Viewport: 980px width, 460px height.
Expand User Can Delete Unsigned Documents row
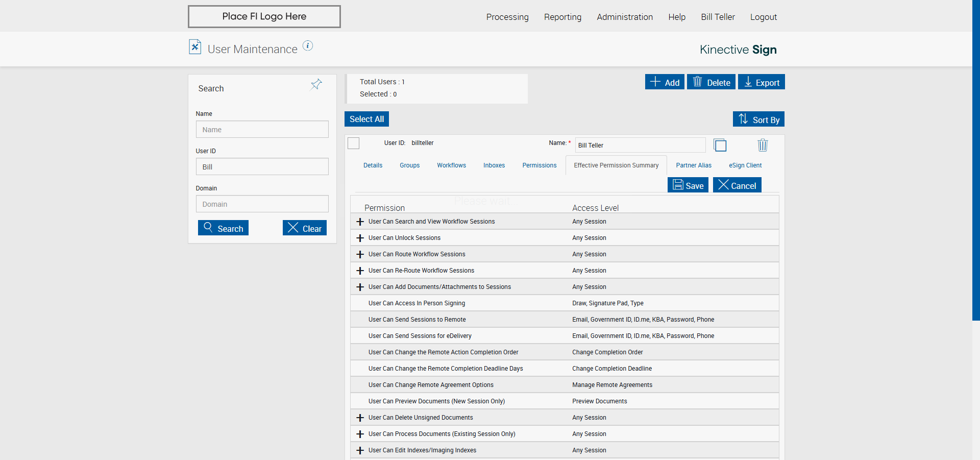pyautogui.click(x=360, y=418)
